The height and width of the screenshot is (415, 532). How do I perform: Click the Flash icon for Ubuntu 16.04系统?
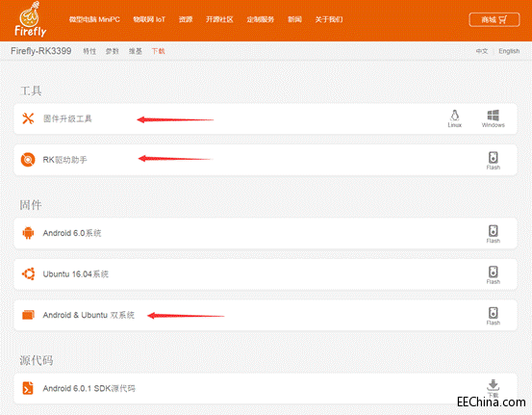493,275
